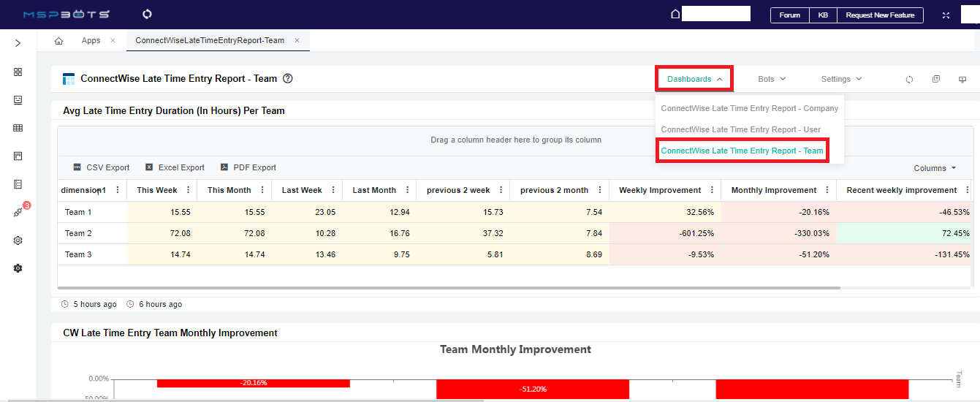This screenshot has width=980, height=402.
Task: Click the -601.25% Weekly Improvement cell
Action: coord(665,233)
